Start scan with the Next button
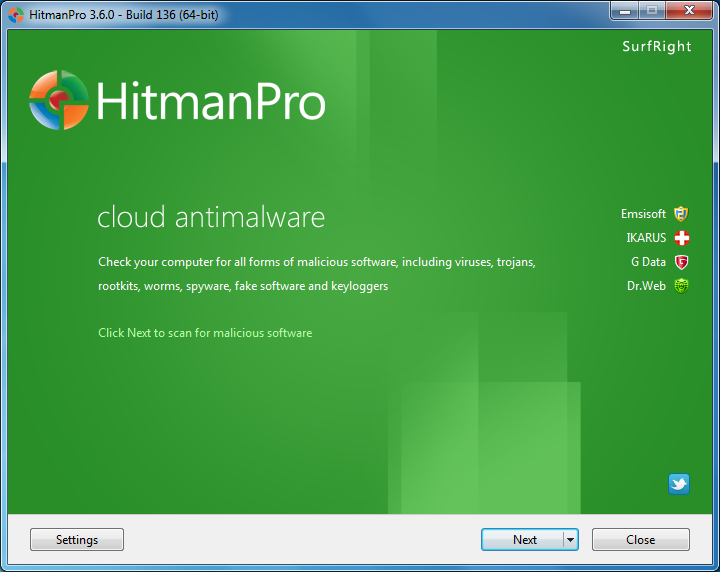This screenshot has width=720, height=572. [x=523, y=539]
